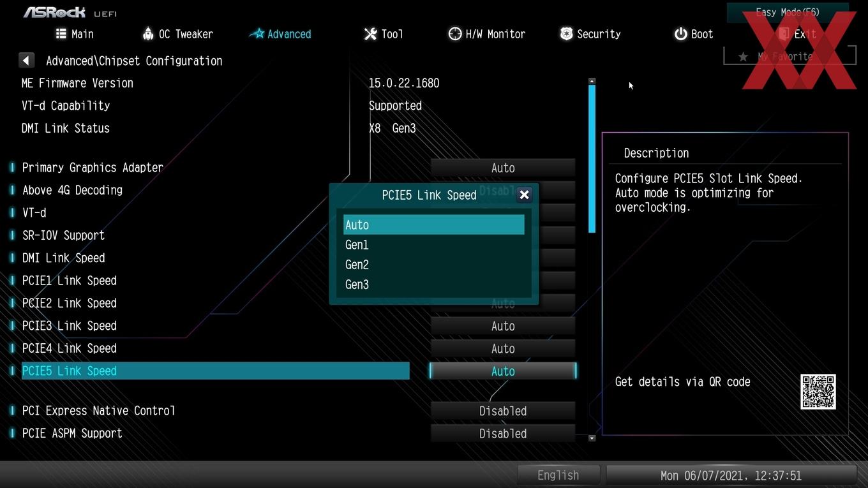
Task: Select the Advanced tab
Action: click(280, 34)
